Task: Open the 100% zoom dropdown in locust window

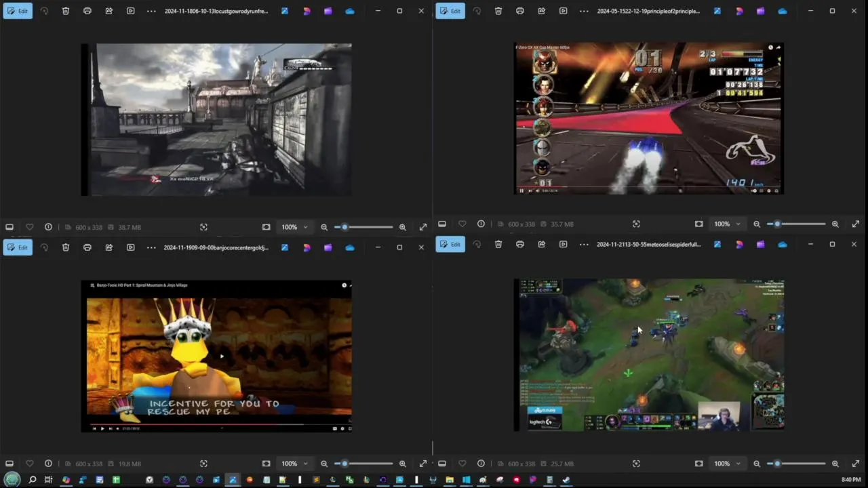Action: (x=295, y=227)
